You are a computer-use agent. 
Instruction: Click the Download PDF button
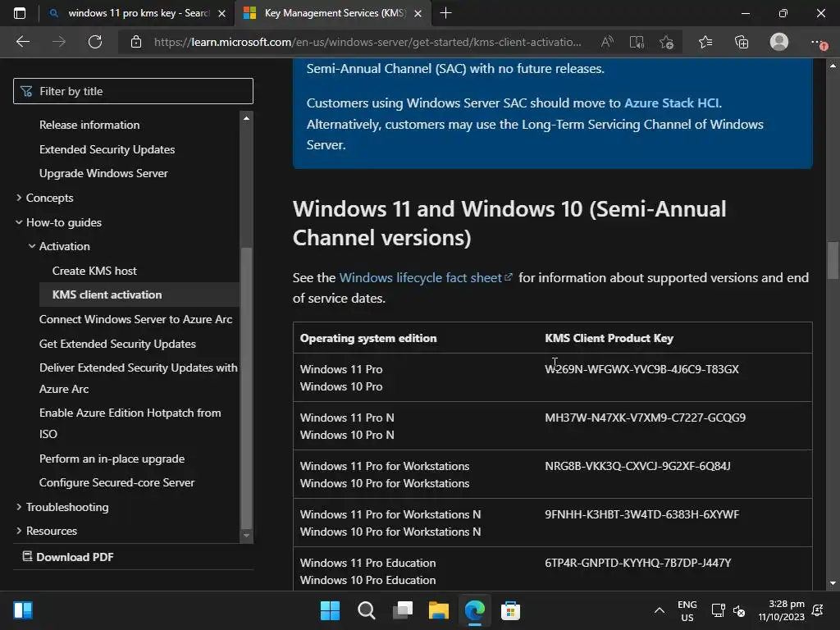pos(68,557)
